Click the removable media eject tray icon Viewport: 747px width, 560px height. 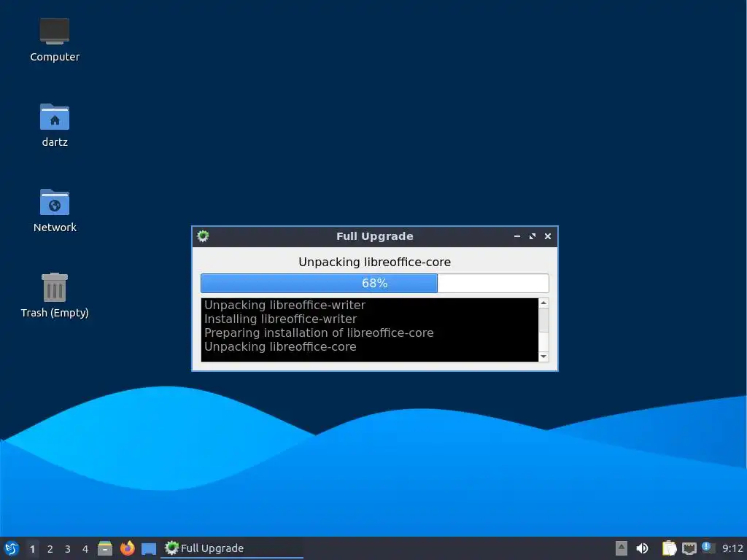click(x=622, y=548)
